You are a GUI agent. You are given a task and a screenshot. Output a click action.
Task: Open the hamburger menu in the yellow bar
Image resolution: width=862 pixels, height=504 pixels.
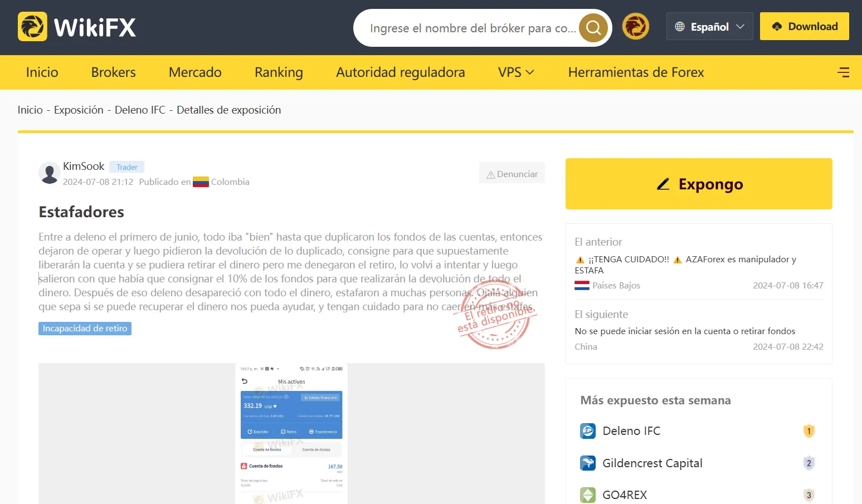tap(843, 72)
